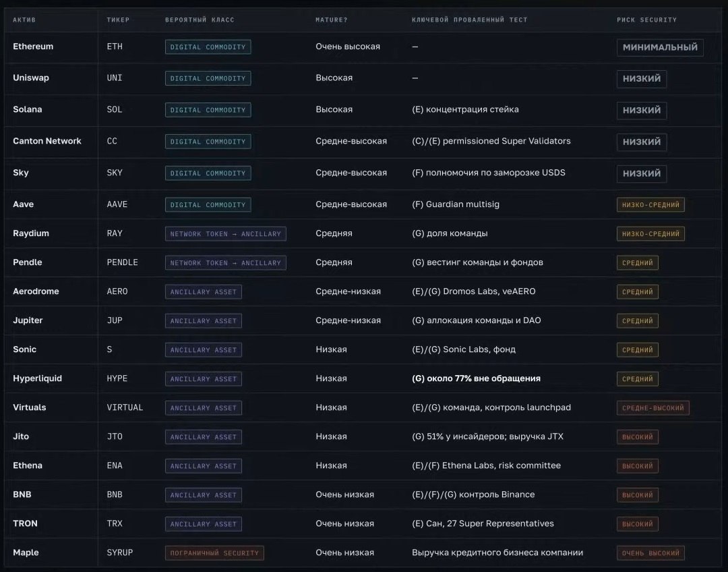Click the Ethena asset name
The height and width of the screenshot is (572, 728).
28,465
